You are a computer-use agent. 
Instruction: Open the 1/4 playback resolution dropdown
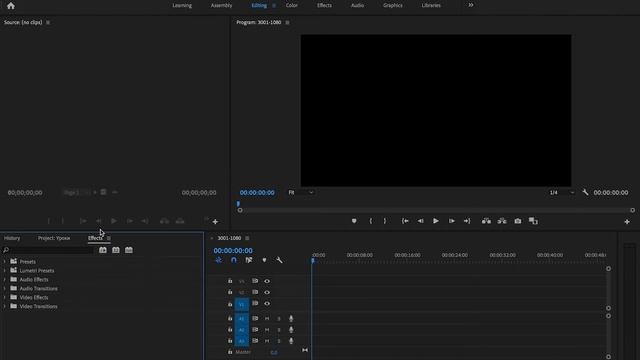click(562, 192)
